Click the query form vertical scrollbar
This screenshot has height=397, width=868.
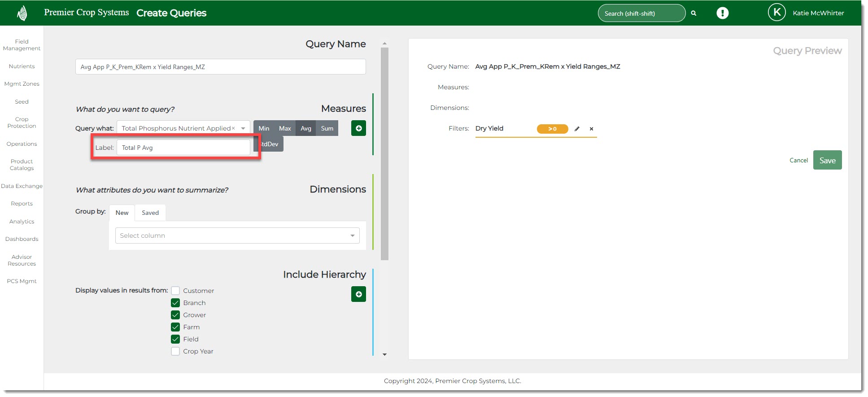384,153
